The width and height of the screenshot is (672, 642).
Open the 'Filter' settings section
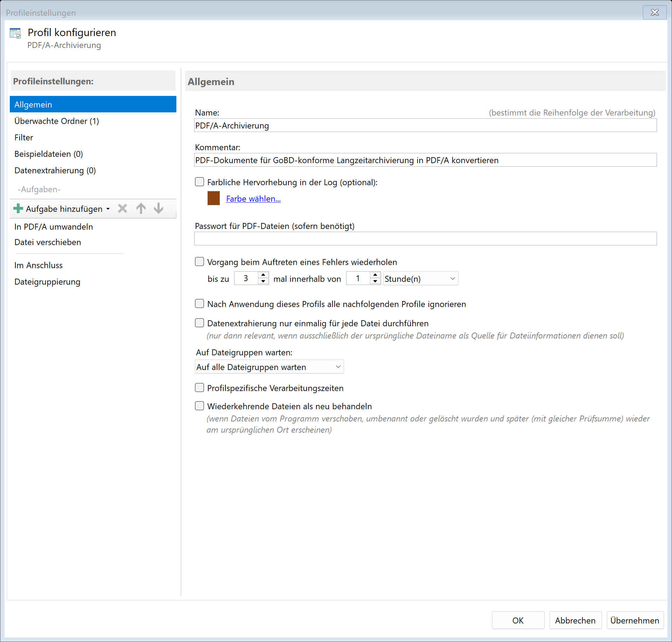(x=23, y=137)
